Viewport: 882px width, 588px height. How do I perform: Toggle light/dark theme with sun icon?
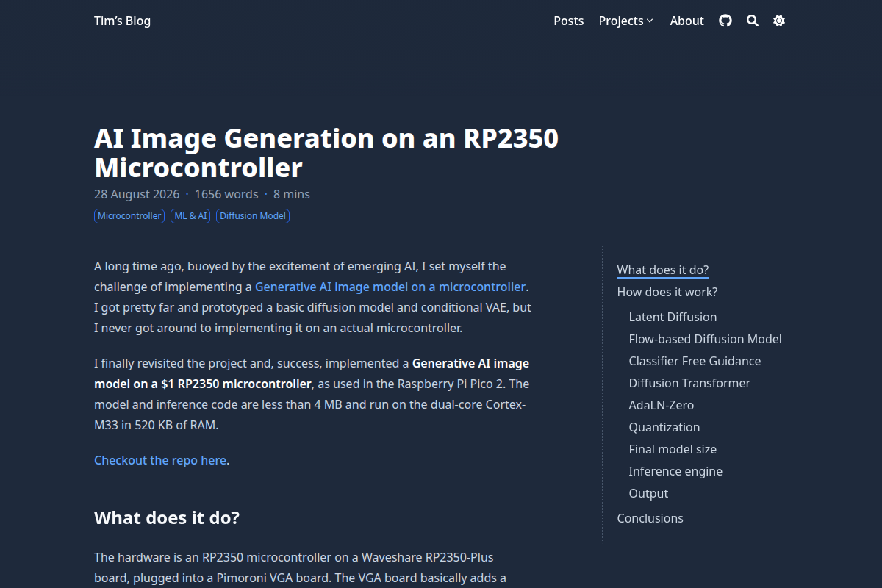point(779,21)
